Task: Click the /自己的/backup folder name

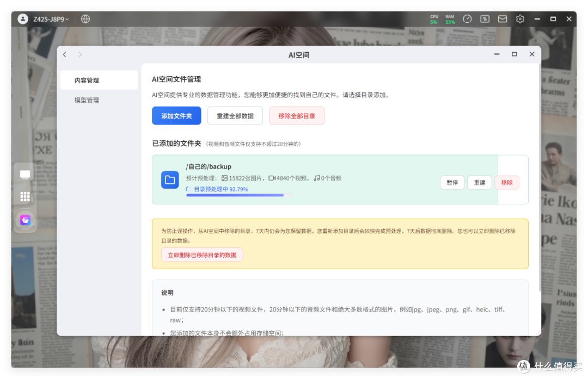Action: 209,166
